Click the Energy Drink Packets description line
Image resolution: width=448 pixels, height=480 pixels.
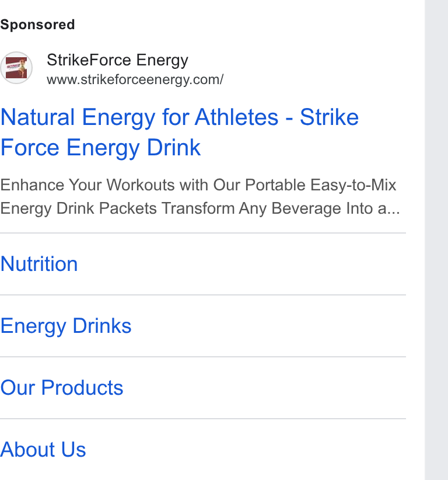(x=200, y=208)
